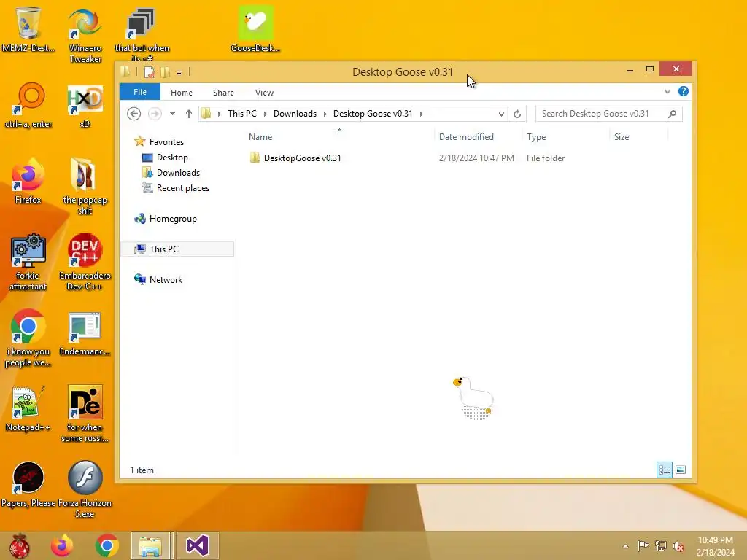
Task: Select the Notepad++ desktop shortcut
Action: (28, 408)
